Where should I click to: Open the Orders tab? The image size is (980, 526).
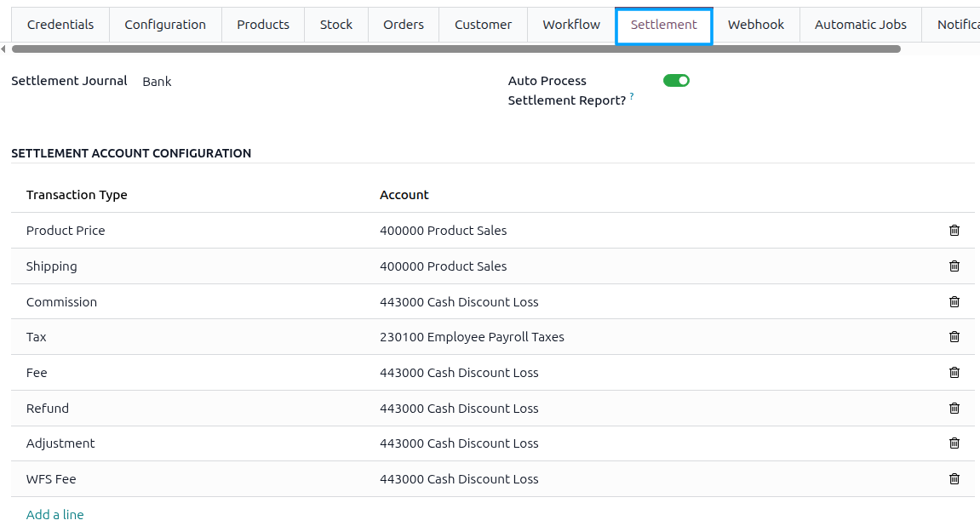[403, 25]
